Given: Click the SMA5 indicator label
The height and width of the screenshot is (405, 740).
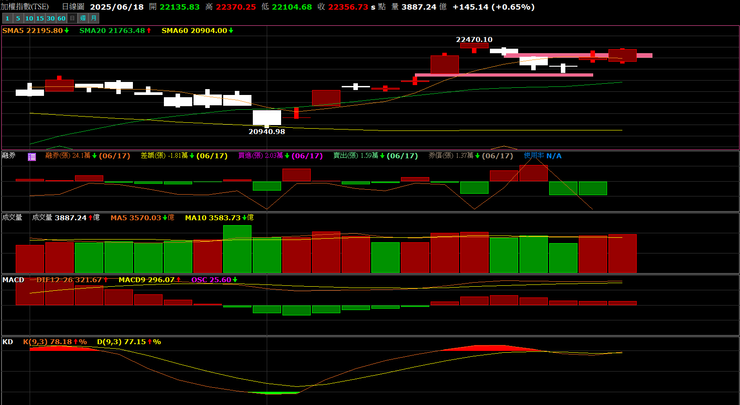Looking at the screenshot, I should tap(35, 31).
